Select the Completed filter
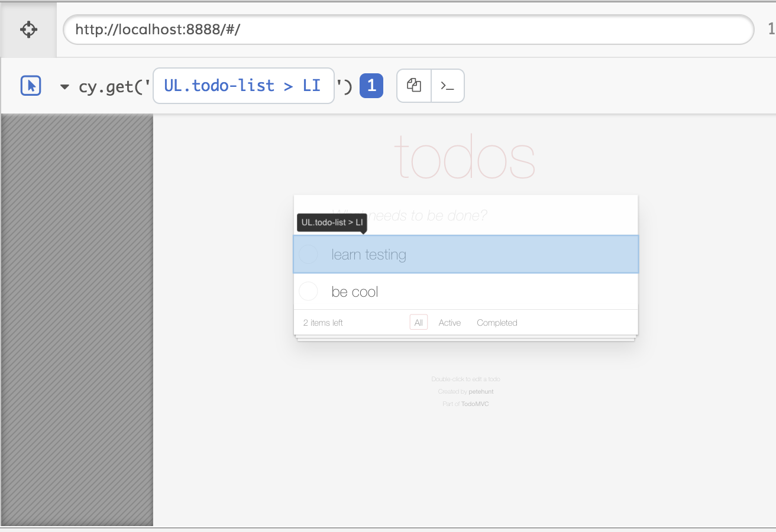This screenshot has width=776, height=532. click(x=497, y=323)
